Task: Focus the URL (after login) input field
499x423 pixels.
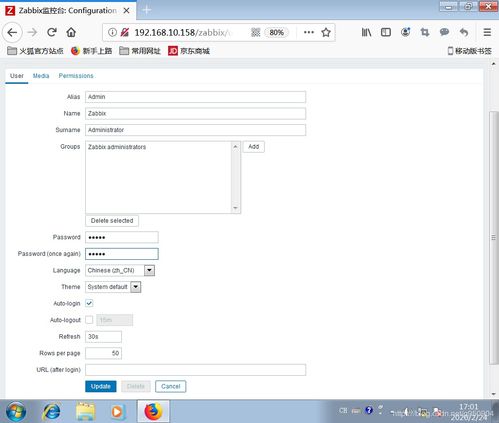Action: [x=196, y=370]
